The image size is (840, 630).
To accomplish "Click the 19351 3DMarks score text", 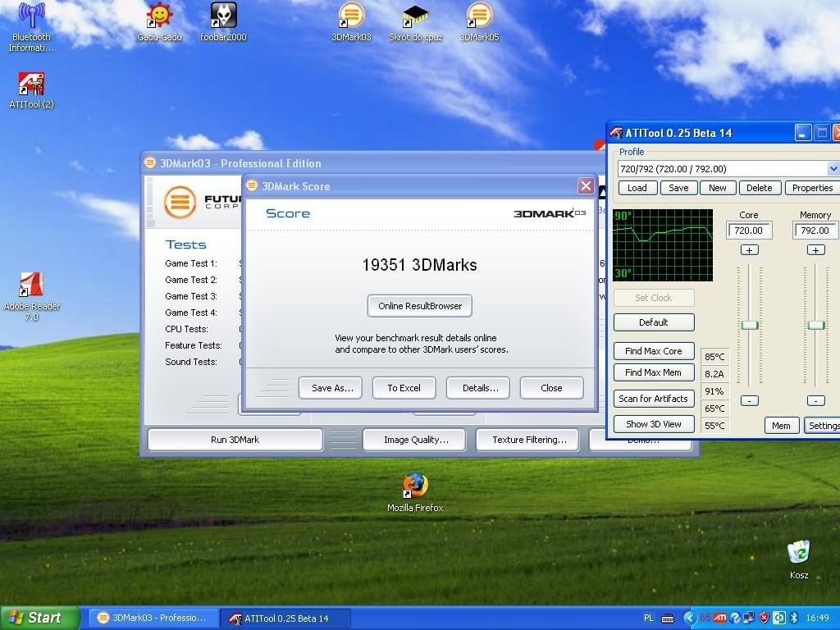I will tap(419, 265).
